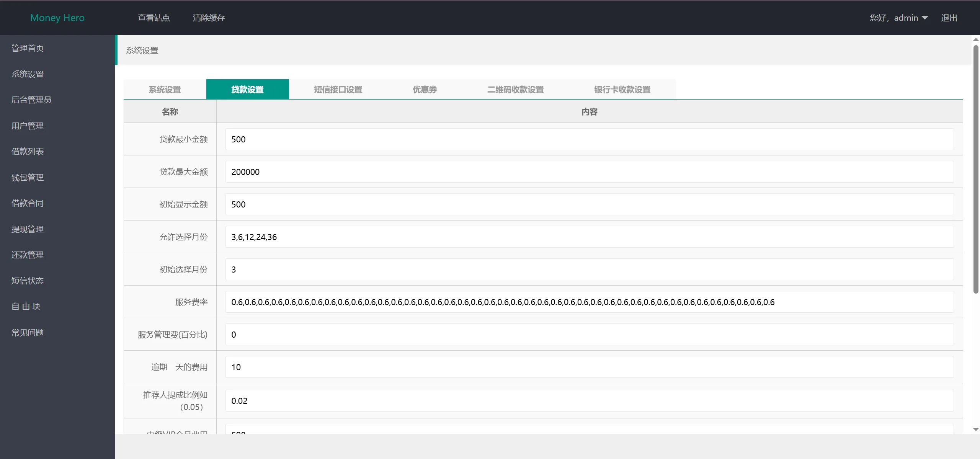
Task: Open the admin user dropdown arrow
Action: pos(925,18)
